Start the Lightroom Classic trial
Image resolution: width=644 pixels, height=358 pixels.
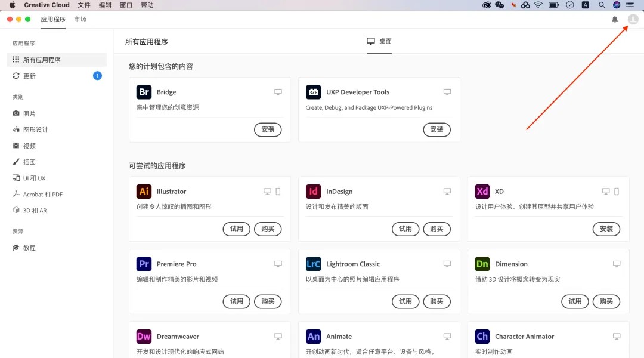[x=405, y=301]
